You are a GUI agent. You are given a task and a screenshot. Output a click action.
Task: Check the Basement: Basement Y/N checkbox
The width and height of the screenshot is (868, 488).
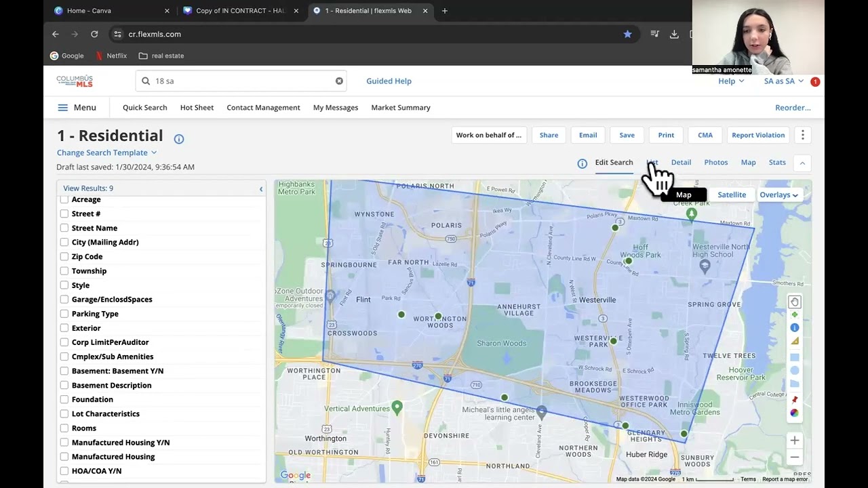click(64, 371)
